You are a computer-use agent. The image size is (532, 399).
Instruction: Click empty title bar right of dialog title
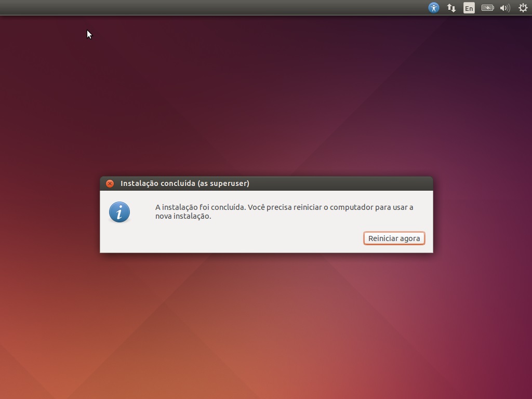[338, 183]
